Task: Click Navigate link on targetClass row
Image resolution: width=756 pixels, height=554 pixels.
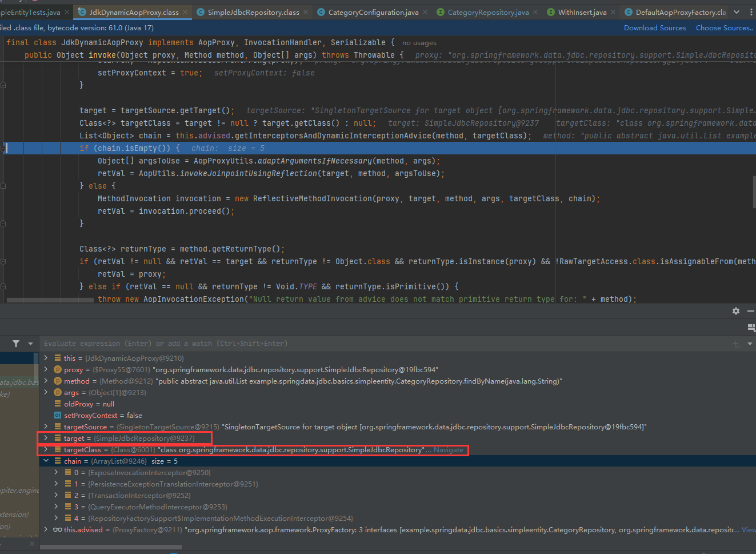Action: click(449, 450)
